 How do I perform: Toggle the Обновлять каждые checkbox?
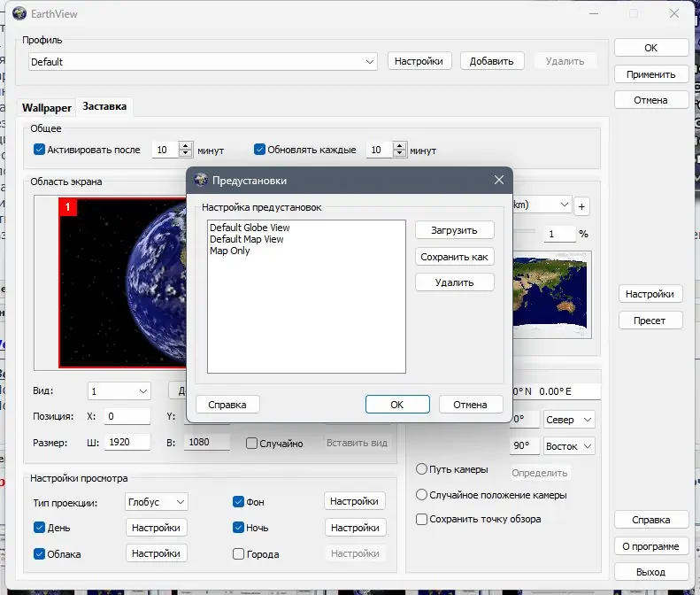[x=259, y=150]
